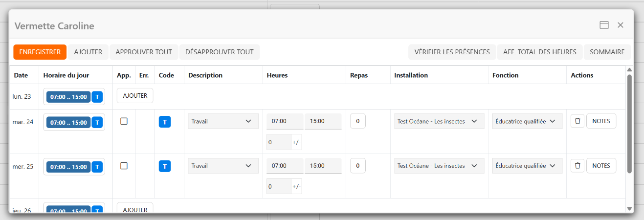Click T badge in lun. 23 schedule
Screen dimensions: 644x220
coord(97,97)
